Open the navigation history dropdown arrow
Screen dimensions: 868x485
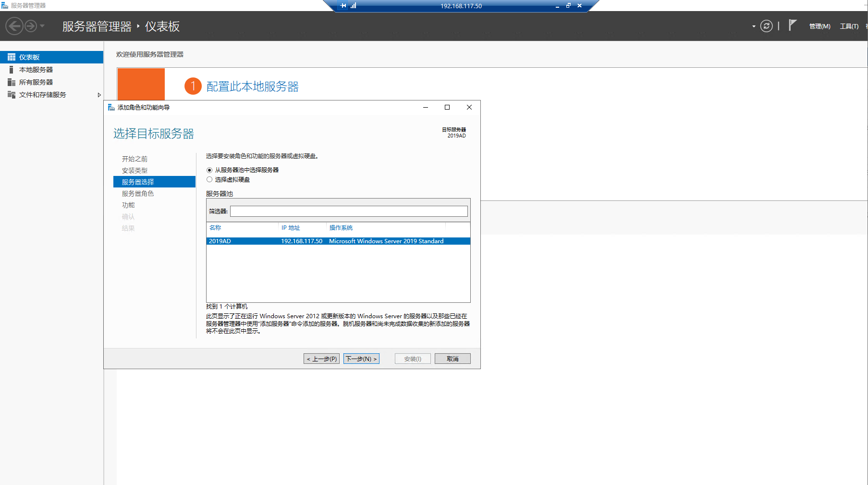(x=42, y=26)
